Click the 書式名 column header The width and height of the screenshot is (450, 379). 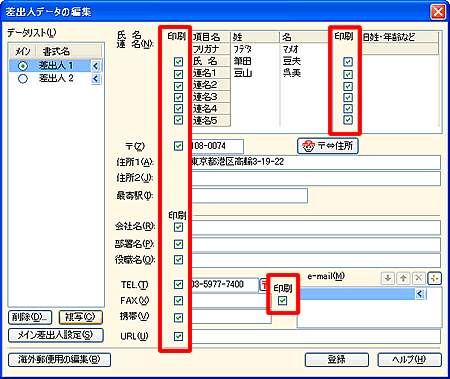(x=68, y=51)
